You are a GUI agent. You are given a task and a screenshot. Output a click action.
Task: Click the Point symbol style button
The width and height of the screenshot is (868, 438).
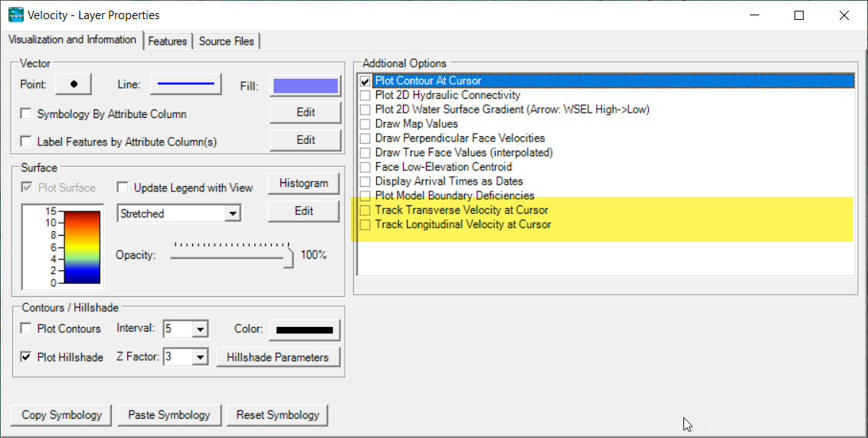tap(74, 84)
